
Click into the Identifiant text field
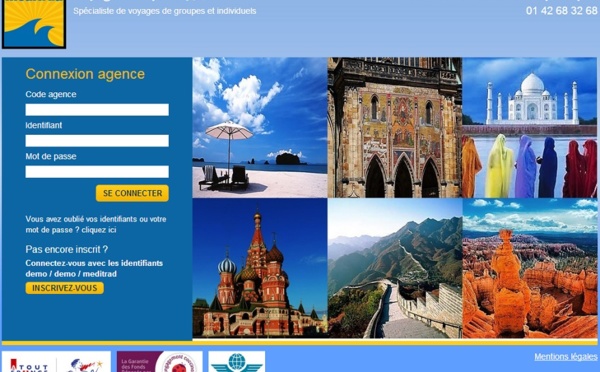[x=97, y=141]
